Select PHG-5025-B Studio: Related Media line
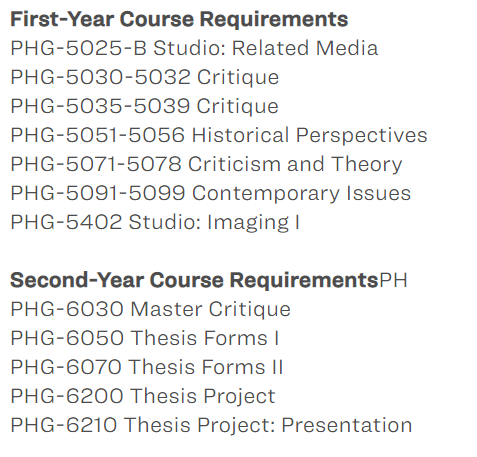 pos(194,48)
